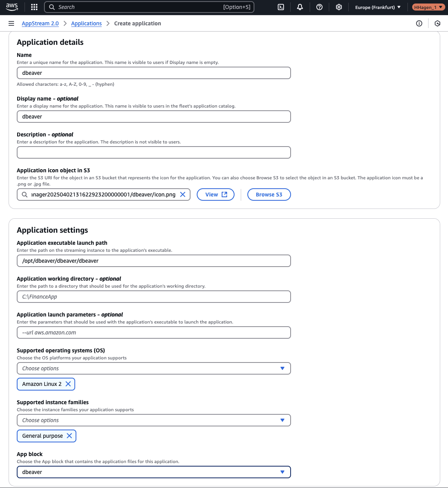Screen dimensions: 448x488
Task: Open the notifications bell
Action: (x=300, y=7)
